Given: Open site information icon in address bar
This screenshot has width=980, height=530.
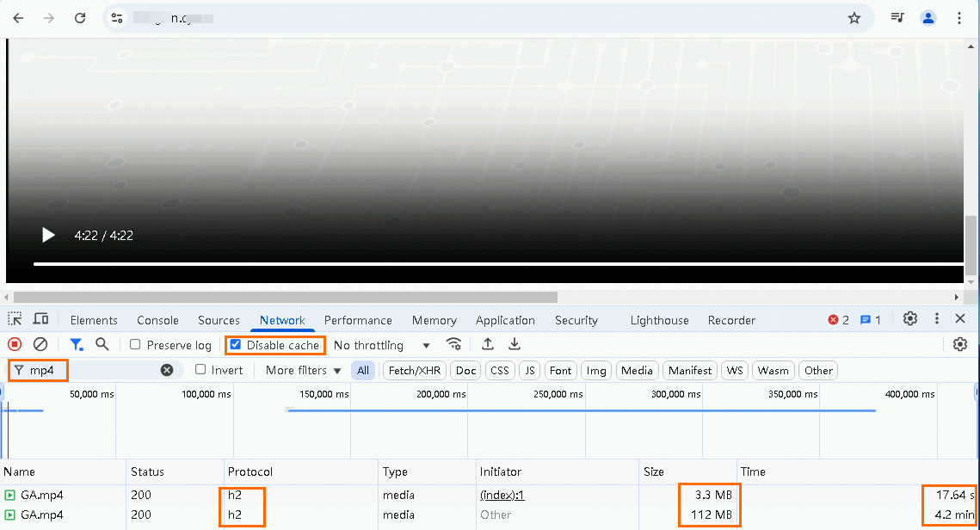Looking at the screenshot, I should click(x=117, y=18).
